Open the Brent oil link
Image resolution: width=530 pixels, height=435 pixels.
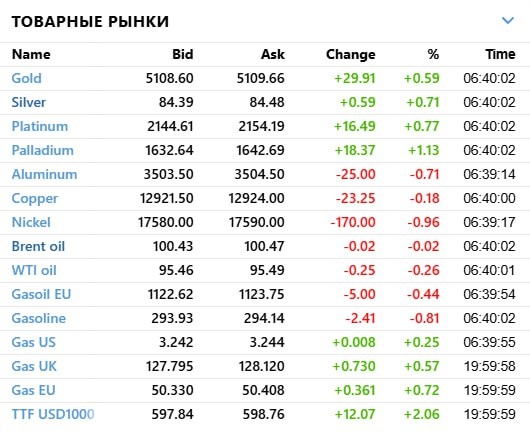(x=38, y=246)
